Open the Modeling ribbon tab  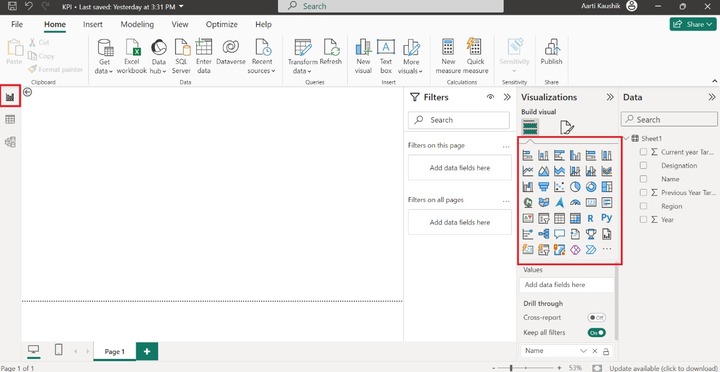137,24
